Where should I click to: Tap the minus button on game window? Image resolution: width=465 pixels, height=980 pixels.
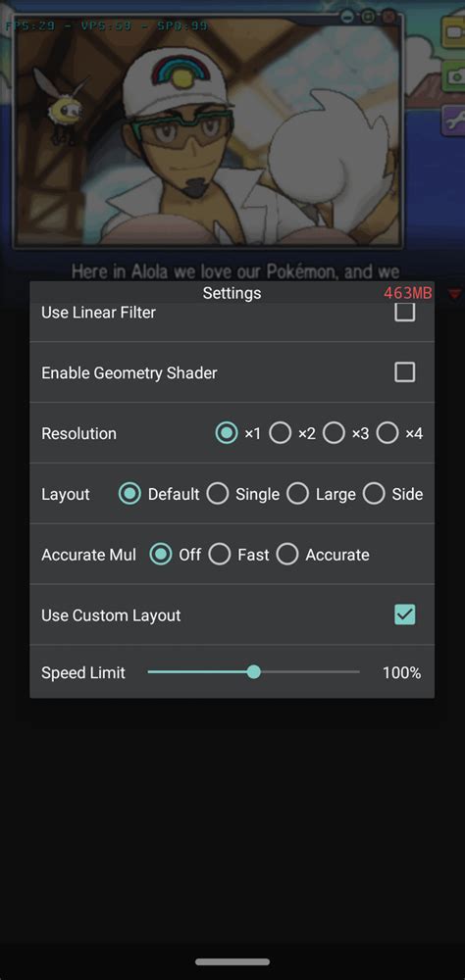348,17
